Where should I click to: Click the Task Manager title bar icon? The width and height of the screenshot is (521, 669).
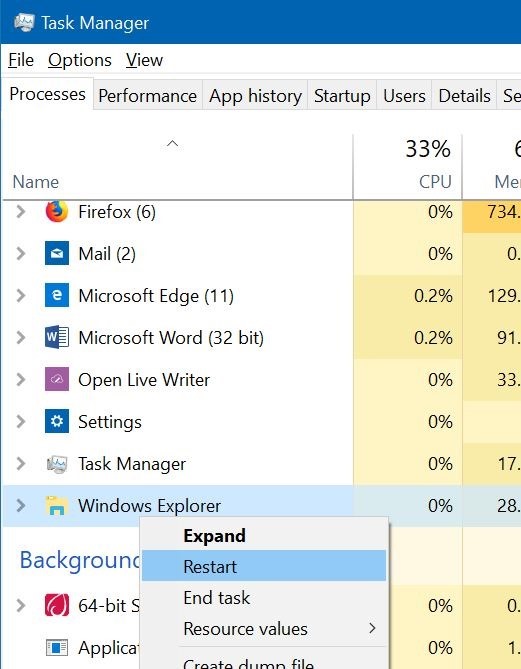(x=24, y=22)
